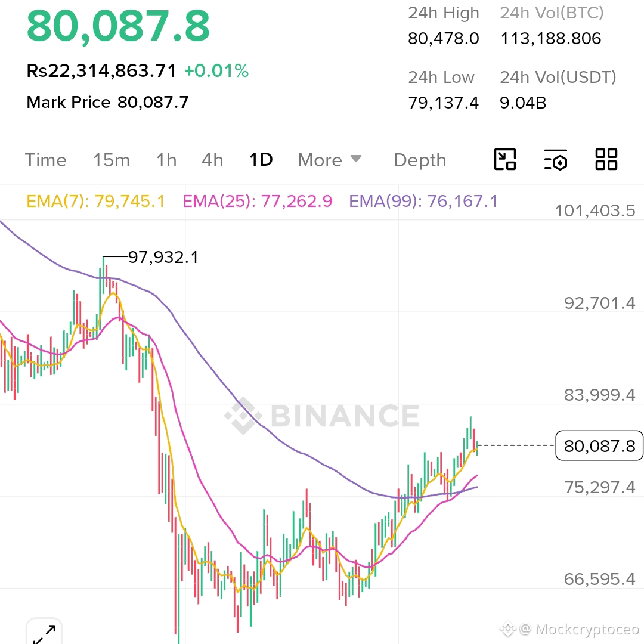Open the Depth chart tab
Image resolution: width=644 pixels, height=644 pixels.
coord(420,160)
